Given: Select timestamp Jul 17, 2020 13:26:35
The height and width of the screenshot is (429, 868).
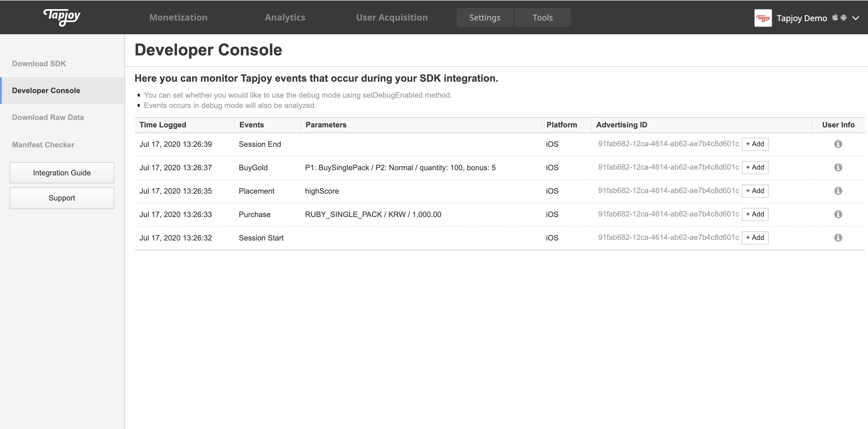Looking at the screenshot, I should [176, 191].
